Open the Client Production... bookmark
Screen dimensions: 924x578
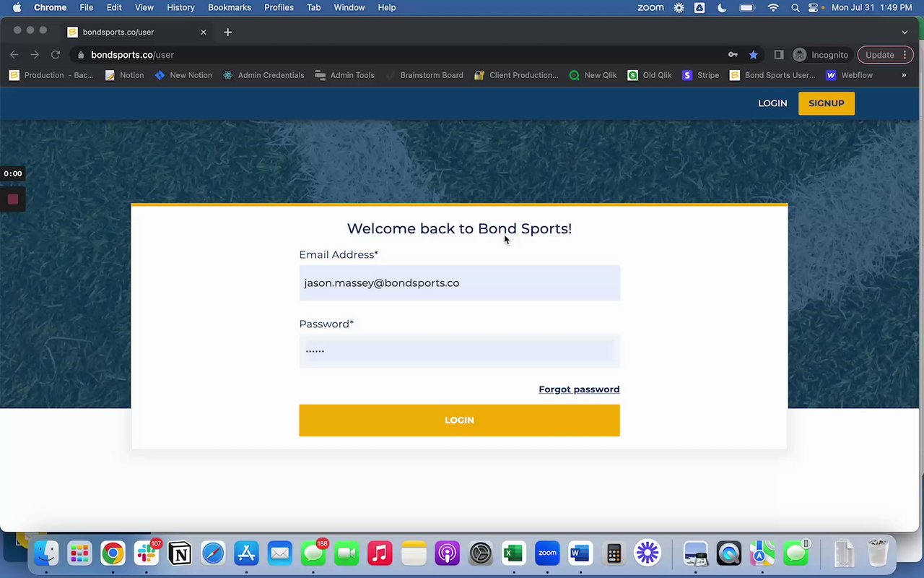516,75
